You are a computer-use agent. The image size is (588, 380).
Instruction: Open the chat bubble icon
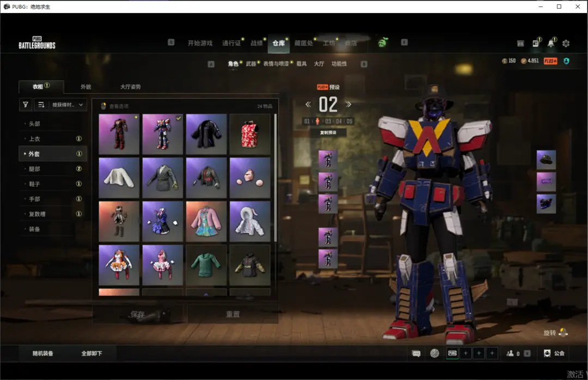(416, 353)
